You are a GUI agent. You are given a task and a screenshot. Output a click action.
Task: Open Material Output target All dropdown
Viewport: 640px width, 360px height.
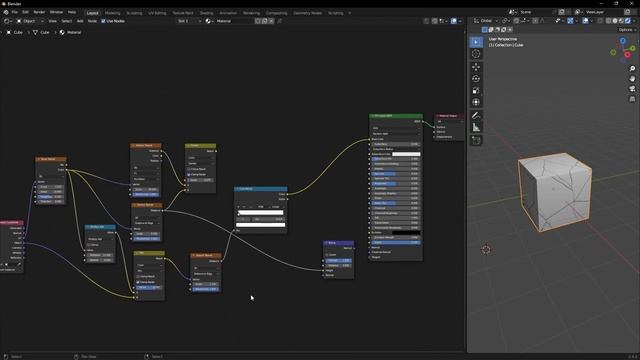449,121
